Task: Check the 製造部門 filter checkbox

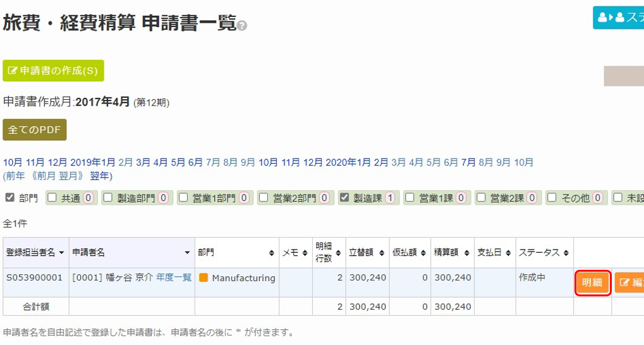Action: point(107,198)
